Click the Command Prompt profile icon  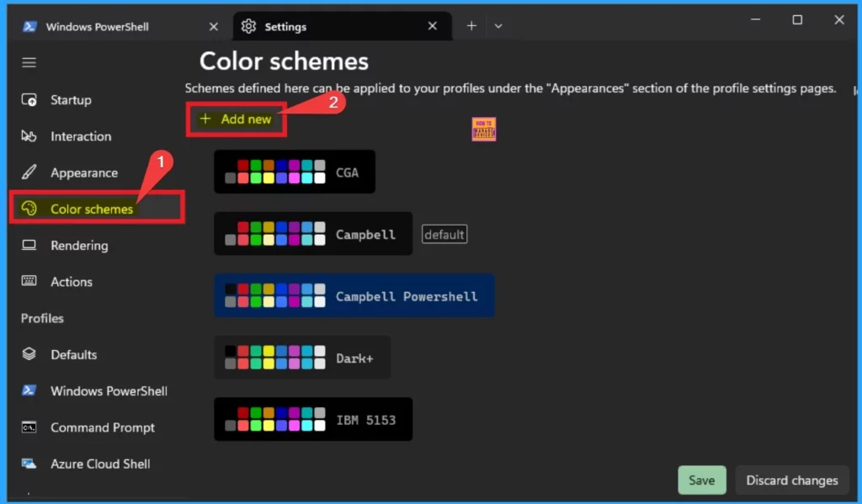click(x=29, y=427)
